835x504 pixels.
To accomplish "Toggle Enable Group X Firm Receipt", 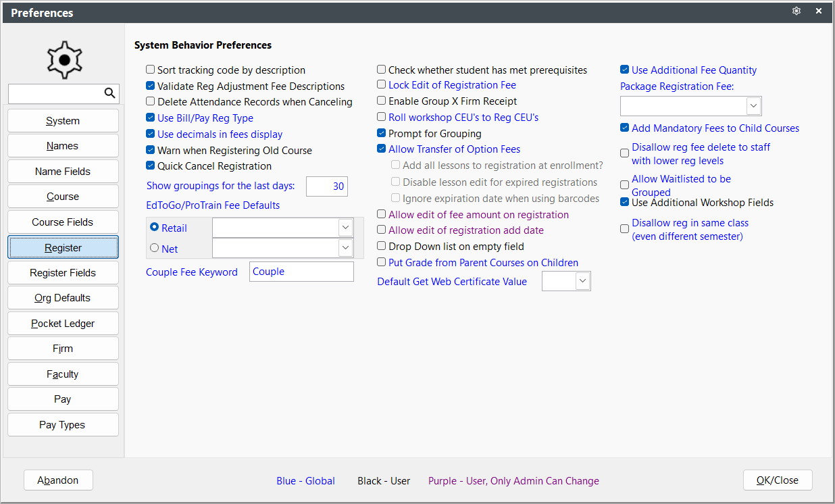I will coord(382,101).
